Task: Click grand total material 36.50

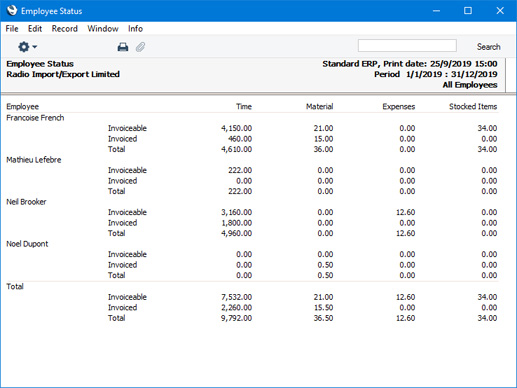Action: 323,318
